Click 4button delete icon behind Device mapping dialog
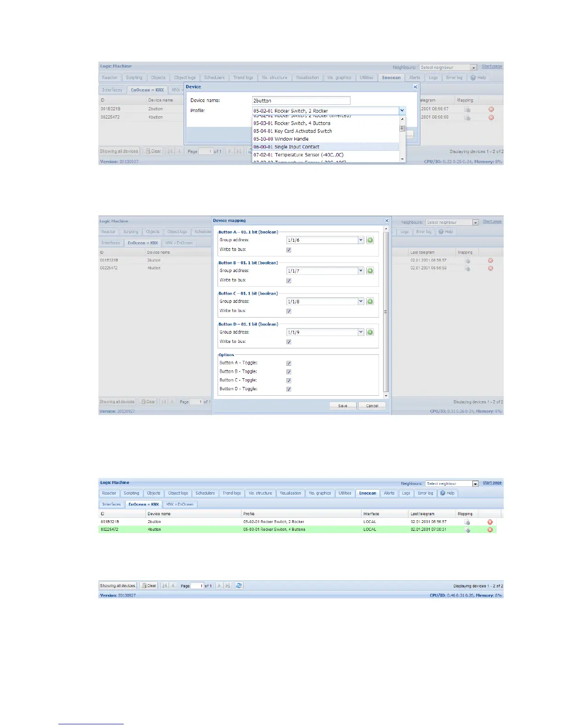Viewport: 563px width, 728px height. (x=490, y=268)
